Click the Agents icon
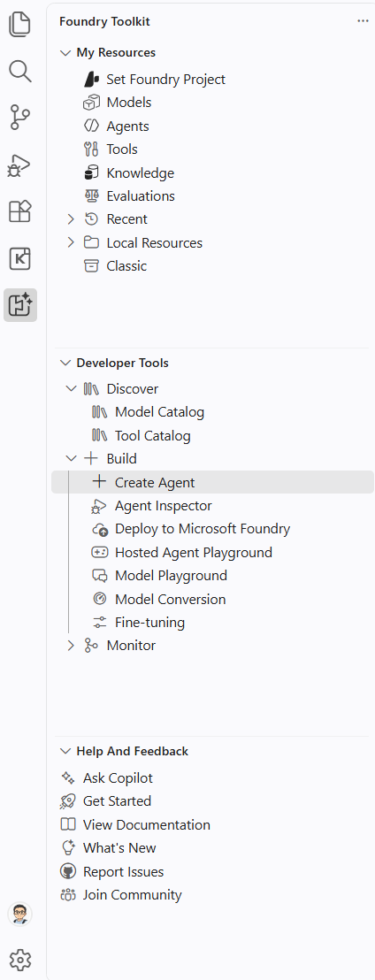Viewport: 375px width, 980px height. [x=92, y=126]
